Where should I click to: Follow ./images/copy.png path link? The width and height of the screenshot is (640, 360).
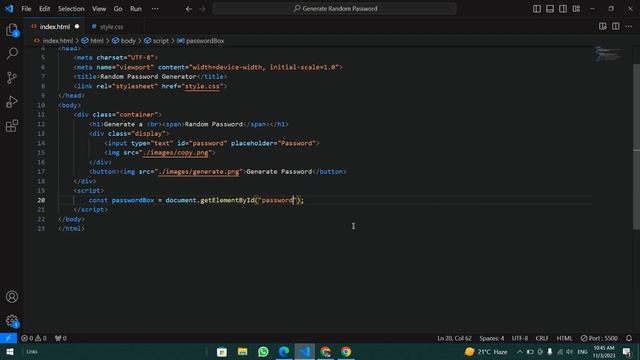point(176,153)
